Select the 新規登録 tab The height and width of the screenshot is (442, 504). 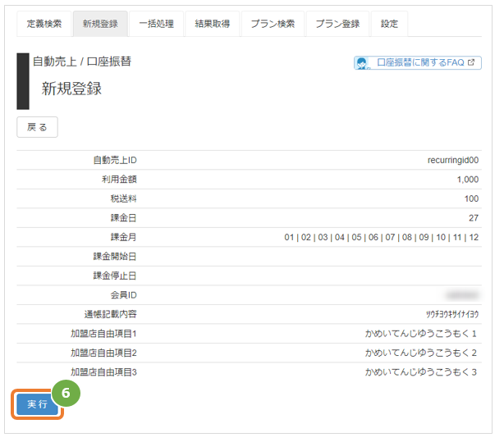click(100, 24)
